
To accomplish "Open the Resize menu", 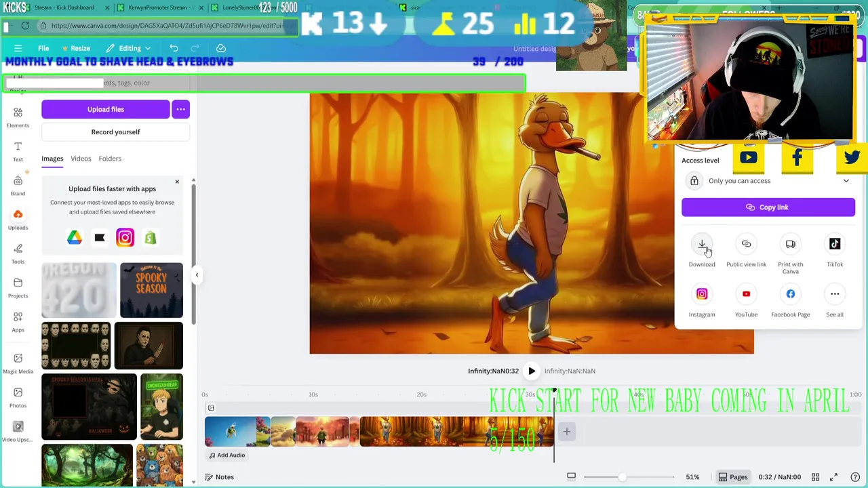I will coord(76,48).
